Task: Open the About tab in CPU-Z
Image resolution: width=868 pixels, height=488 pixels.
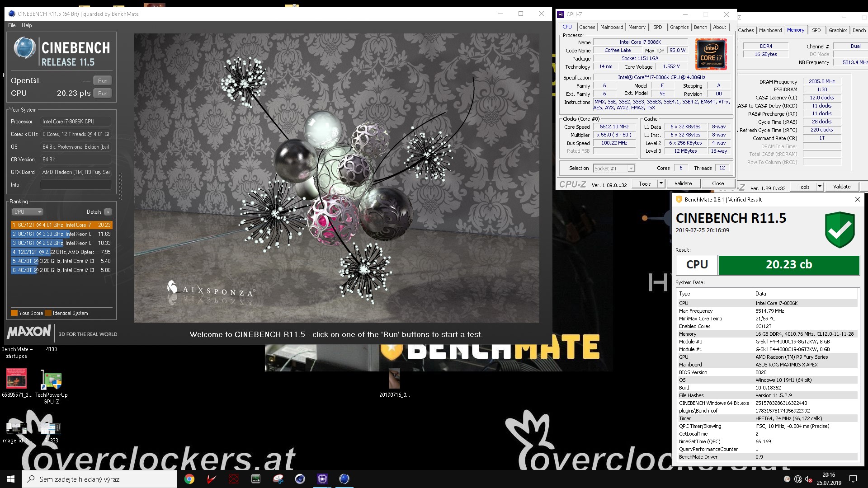Action: 719,27
